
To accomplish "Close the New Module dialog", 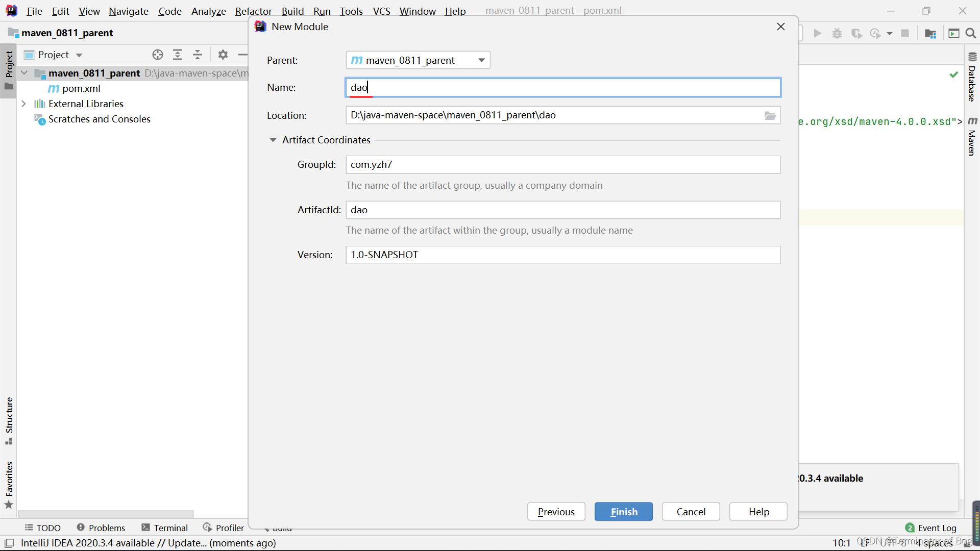I will 780,27.
